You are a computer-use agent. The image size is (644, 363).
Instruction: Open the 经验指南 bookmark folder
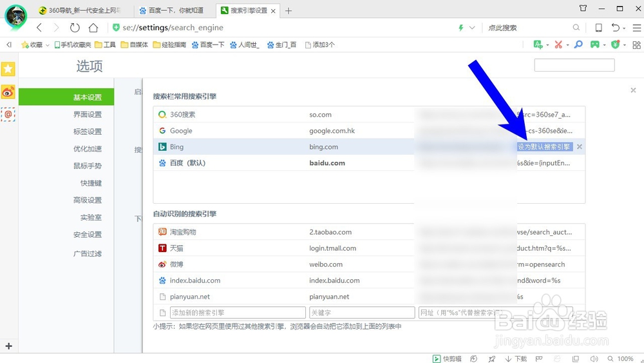point(169,44)
